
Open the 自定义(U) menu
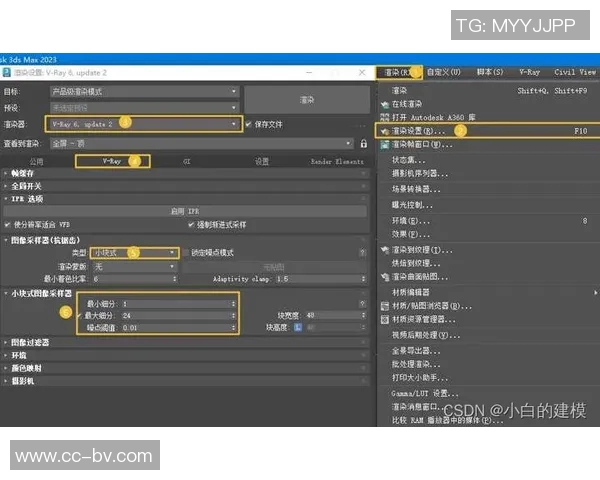click(444, 72)
